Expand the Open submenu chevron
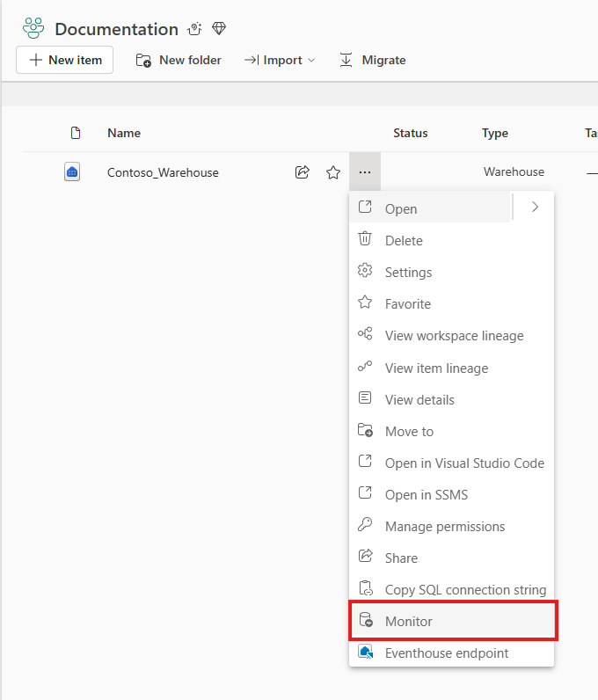The width and height of the screenshot is (598, 700). point(535,208)
